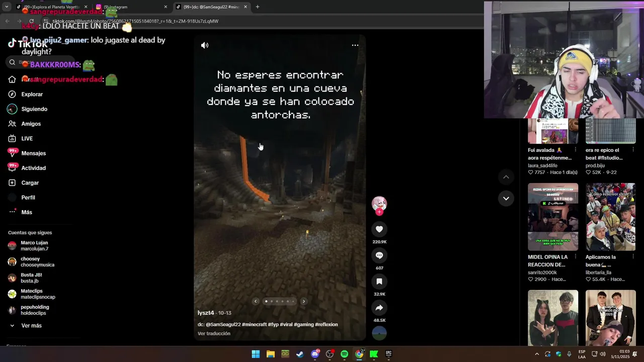Open Busta JB! followed account
Image resolution: width=644 pixels, height=362 pixels.
tap(31, 278)
